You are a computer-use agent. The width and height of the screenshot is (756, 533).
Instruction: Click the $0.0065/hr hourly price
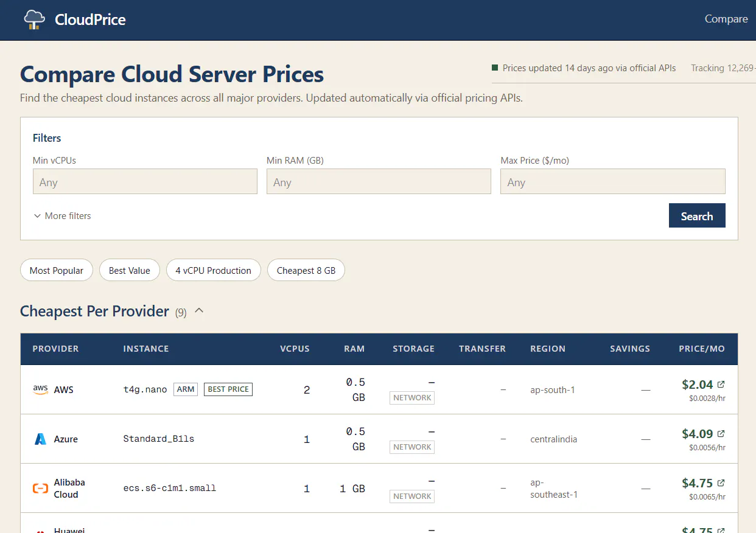click(x=707, y=497)
